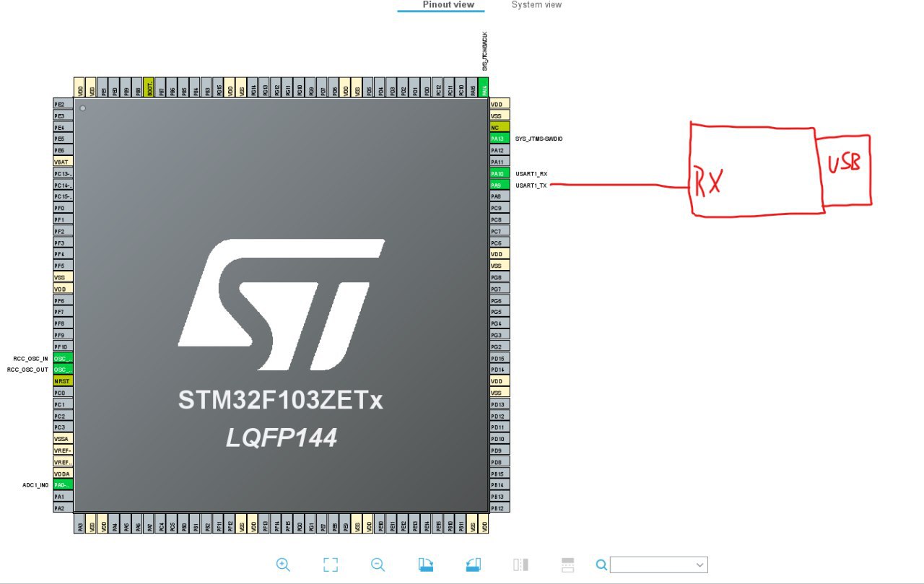This screenshot has width=924, height=584.
Task: Click the VSSA pin
Action: tap(64, 439)
